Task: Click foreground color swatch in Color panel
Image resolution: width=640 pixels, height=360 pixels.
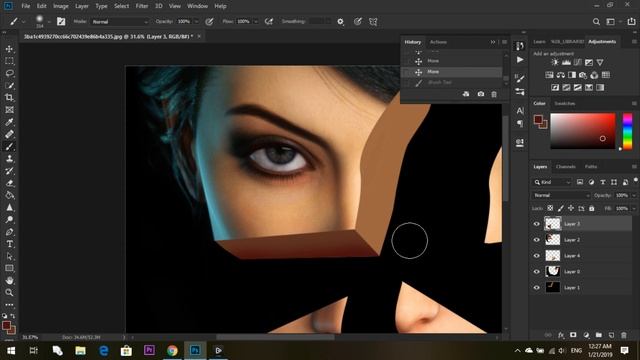Action: [538, 120]
